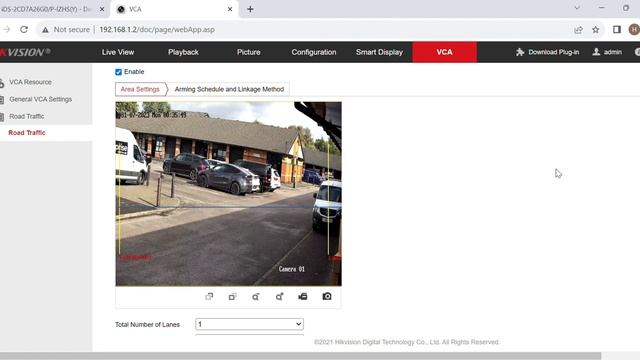Screen dimensions: 640x360
Task: Open the Live View menu
Action: coord(118,52)
